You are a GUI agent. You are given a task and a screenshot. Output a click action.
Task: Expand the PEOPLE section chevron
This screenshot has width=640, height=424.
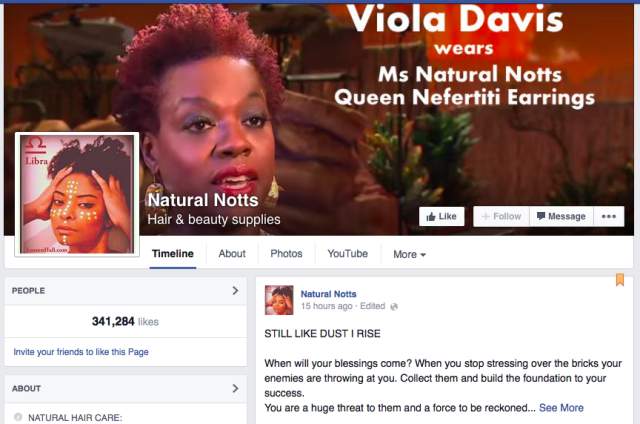[235, 291]
